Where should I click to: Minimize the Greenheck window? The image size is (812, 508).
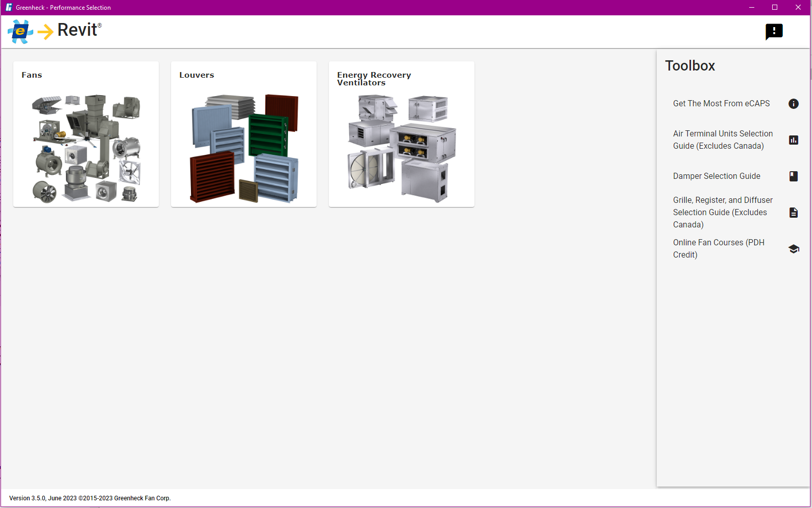[752, 7]
